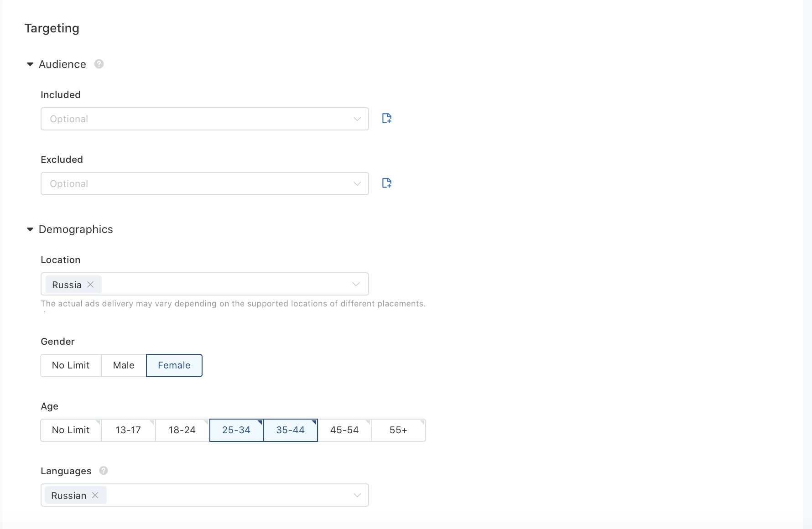Screen dimensions: 812x529
Task: Deselect the Female gender option
Action: pyautogui.click(x=174, y=365)
